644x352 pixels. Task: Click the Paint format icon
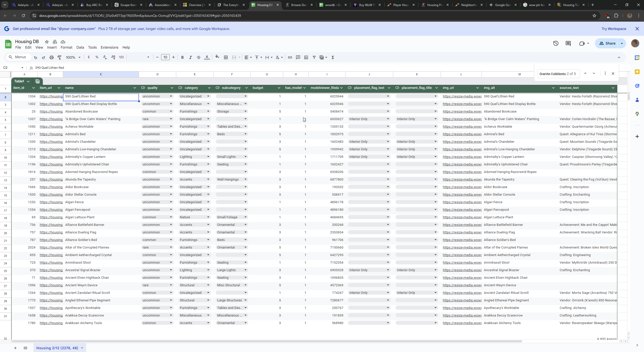(x=60, y=57)
